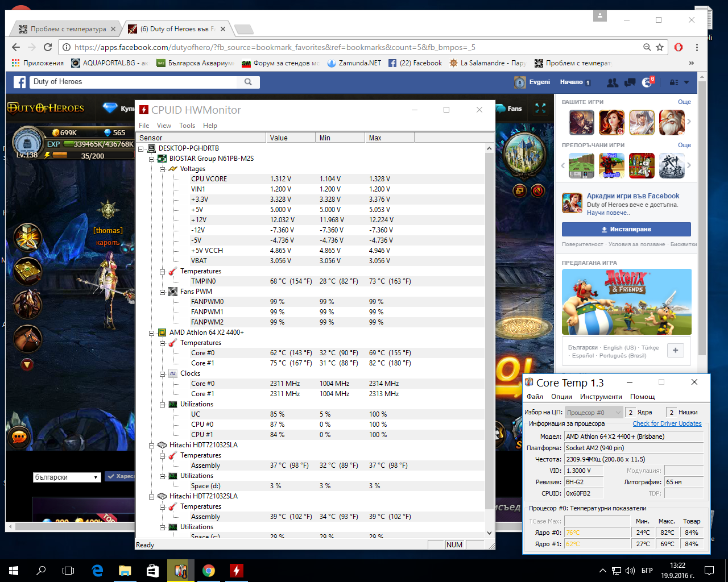This screenshot has width=728, height=582.
Task: Click Check for Driver Updates link
Action: point(667,423)
